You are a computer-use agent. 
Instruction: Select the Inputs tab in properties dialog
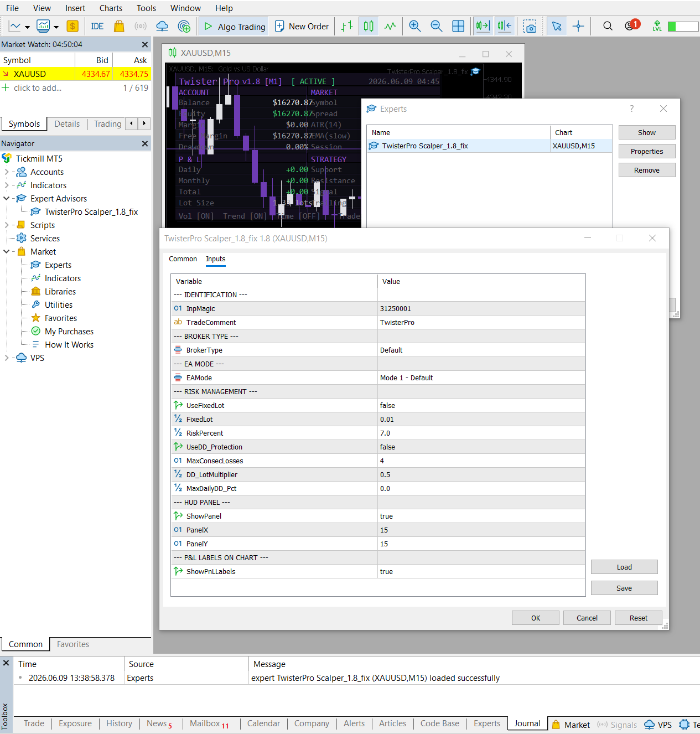[x=216, y=259]
